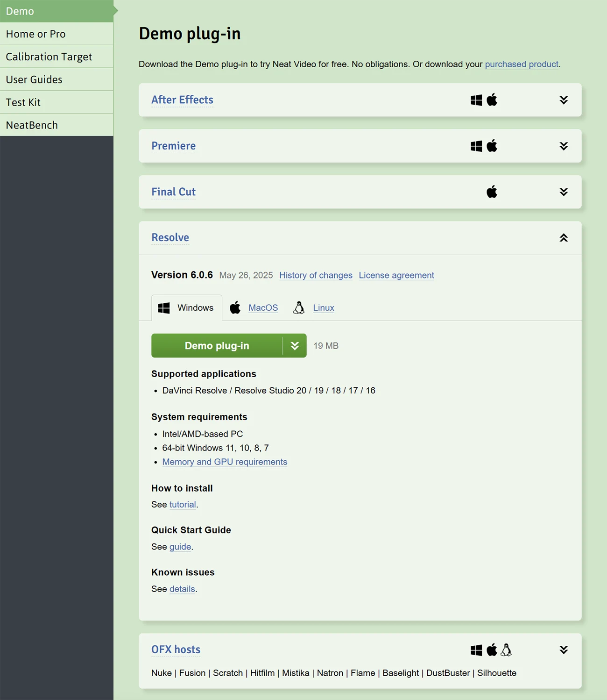Open Calibration Target sidebar item

tap(56, 57)
